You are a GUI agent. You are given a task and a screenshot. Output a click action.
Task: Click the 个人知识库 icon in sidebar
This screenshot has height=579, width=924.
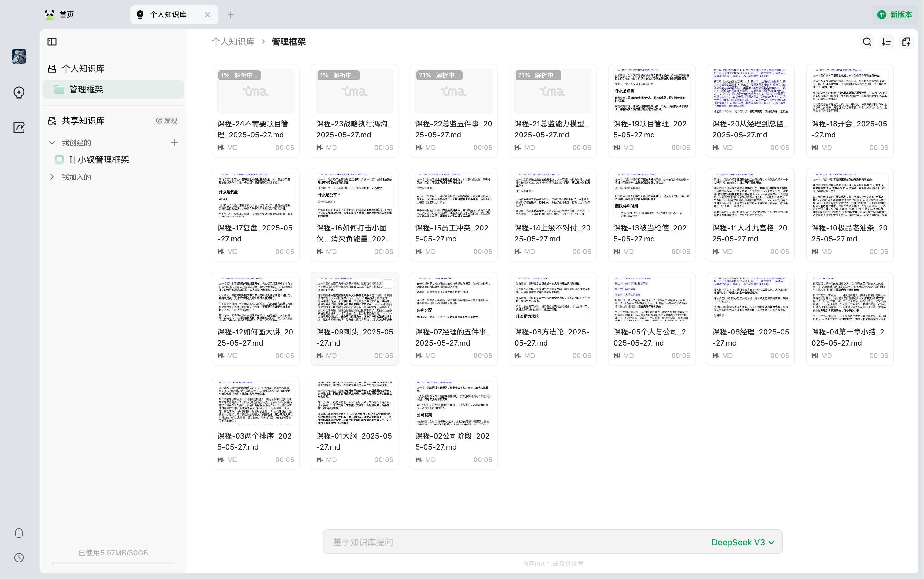click(x=52, y=69)
